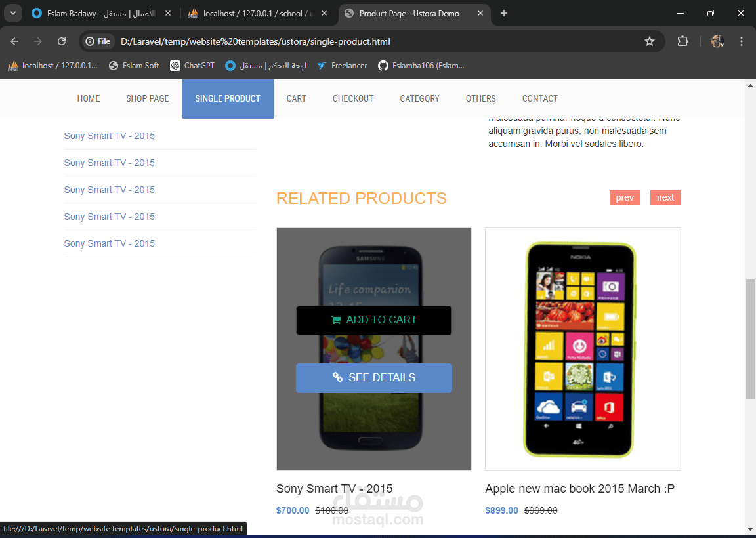Click the next carousel button
Screen dimensions: 756x538
[665, 197]
